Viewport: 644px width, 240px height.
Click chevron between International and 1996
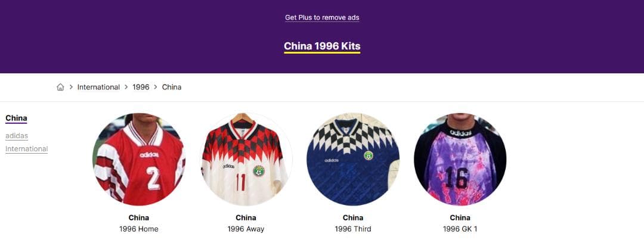click(126, 87)
